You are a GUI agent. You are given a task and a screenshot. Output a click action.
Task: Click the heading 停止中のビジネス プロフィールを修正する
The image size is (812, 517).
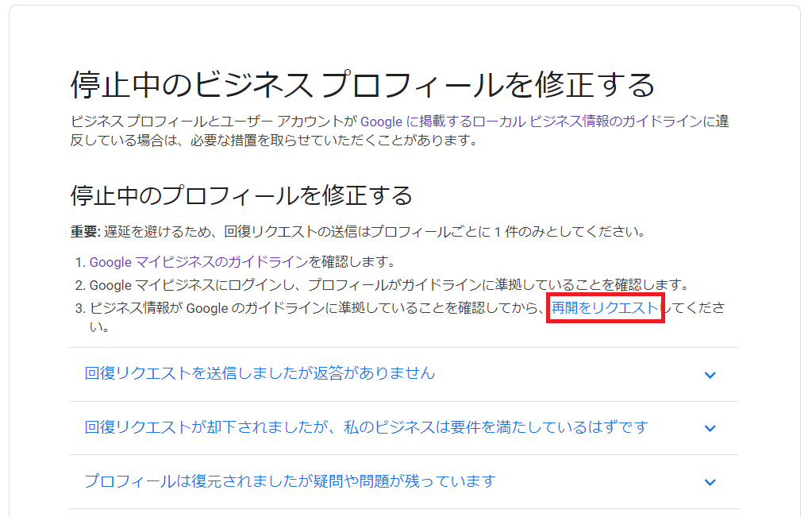click(x=363, y=85)
